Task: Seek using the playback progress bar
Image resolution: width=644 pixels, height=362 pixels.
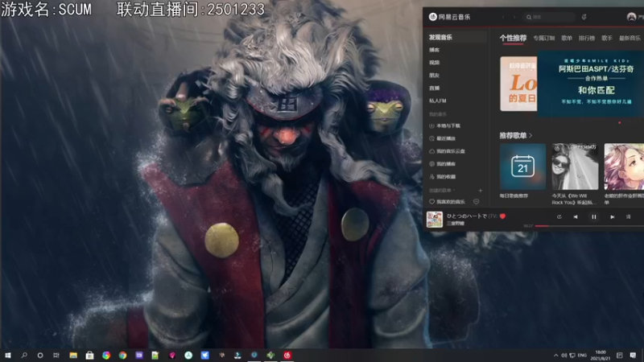Action: 589,226
